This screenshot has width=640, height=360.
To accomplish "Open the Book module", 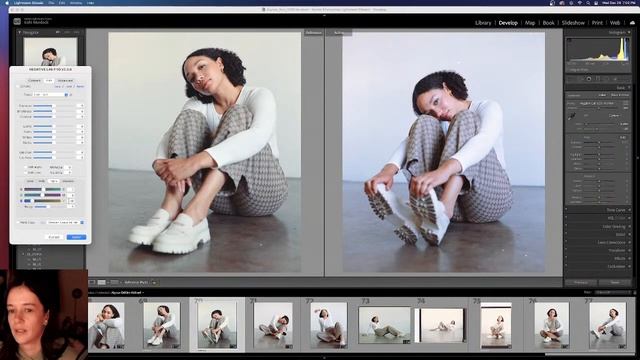I will (x=549, y=23).
